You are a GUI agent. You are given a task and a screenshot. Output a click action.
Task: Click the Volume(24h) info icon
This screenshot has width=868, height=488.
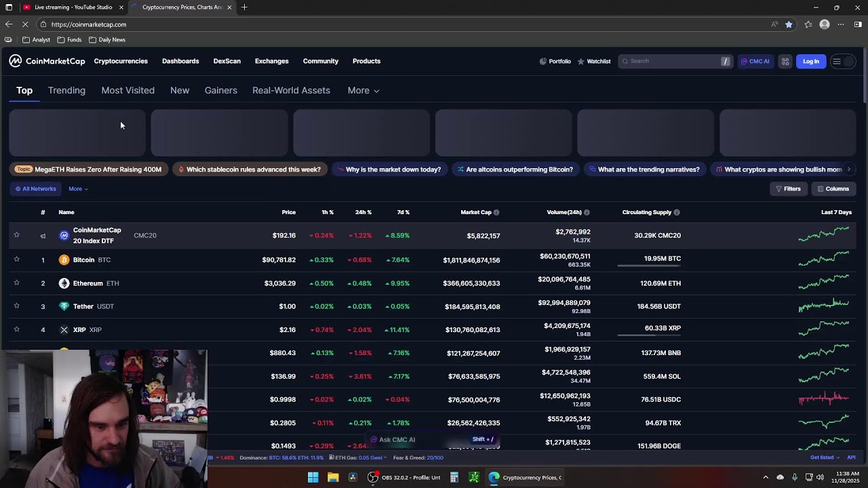tap(587, 212)
